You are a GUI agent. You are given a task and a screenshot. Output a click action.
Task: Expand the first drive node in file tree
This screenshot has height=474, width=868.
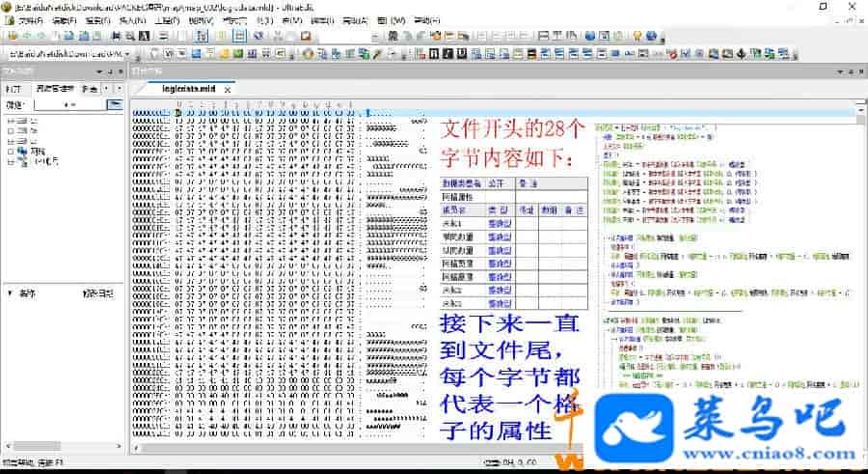tap(10, 120)
